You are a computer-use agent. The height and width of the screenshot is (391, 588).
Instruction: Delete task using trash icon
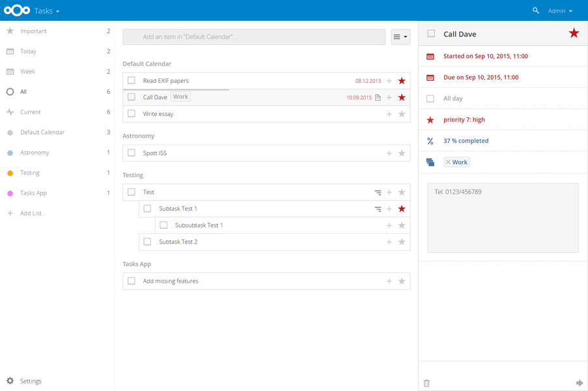(427, 383)
